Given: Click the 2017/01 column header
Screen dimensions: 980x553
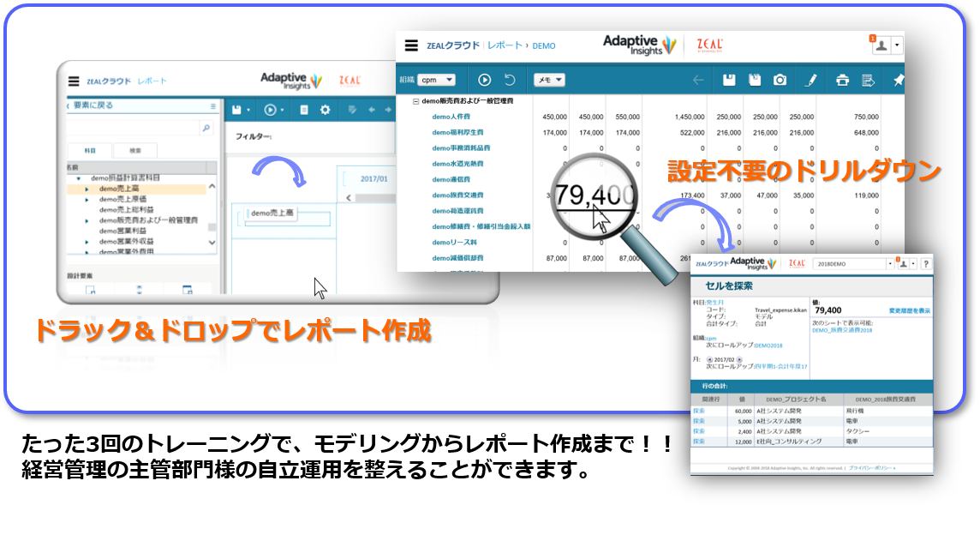Looking at the screenshot, I should [373, 179].
